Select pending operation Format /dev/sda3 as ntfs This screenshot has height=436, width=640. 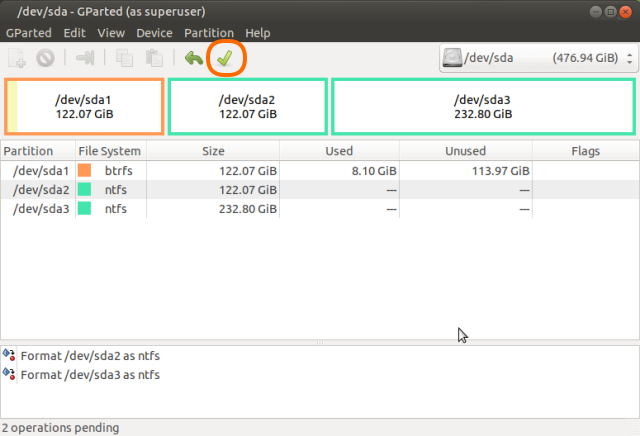(x=90, y=375)
